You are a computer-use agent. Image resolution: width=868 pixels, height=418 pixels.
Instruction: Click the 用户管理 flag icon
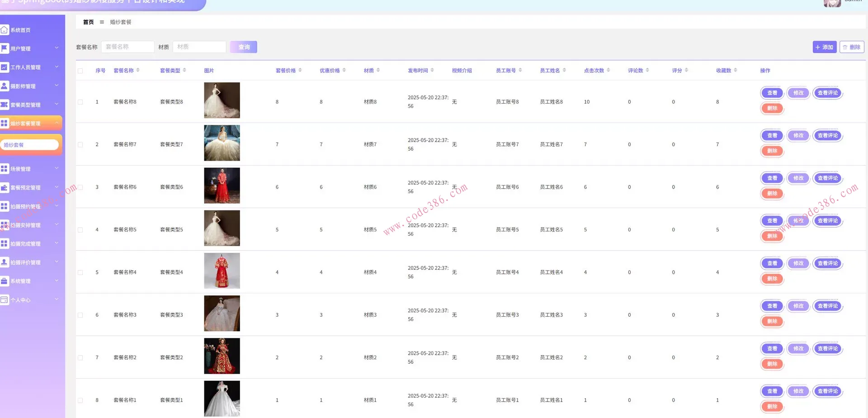click(x=5, y=48)
